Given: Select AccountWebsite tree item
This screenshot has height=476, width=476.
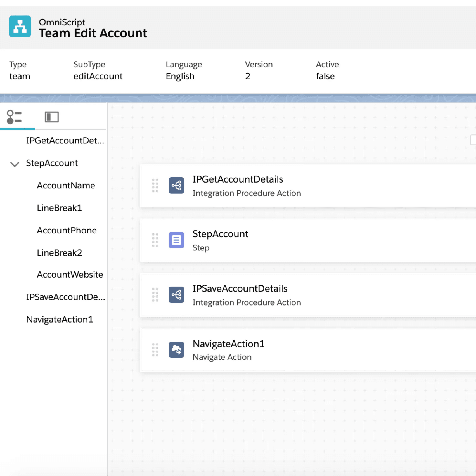Looking at the screenshot, I should pyautogui.click(x=70, y=275).
